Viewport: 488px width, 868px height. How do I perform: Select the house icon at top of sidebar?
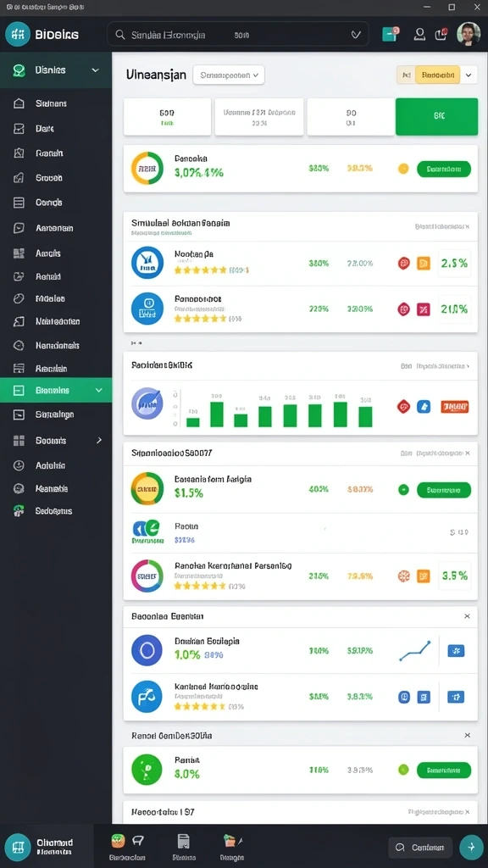pyautogui.click(x=19, y=103)
